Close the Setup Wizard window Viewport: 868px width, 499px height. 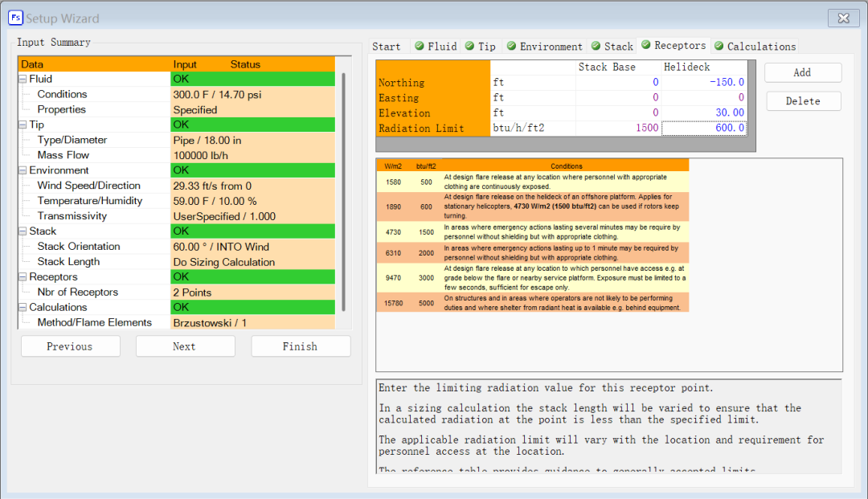point(843,18)
